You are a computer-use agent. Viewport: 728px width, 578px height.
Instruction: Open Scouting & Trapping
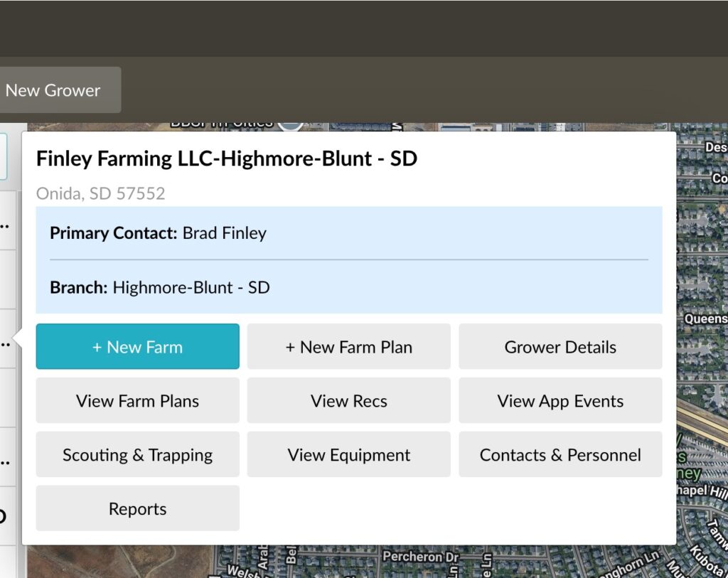[137, 455]
